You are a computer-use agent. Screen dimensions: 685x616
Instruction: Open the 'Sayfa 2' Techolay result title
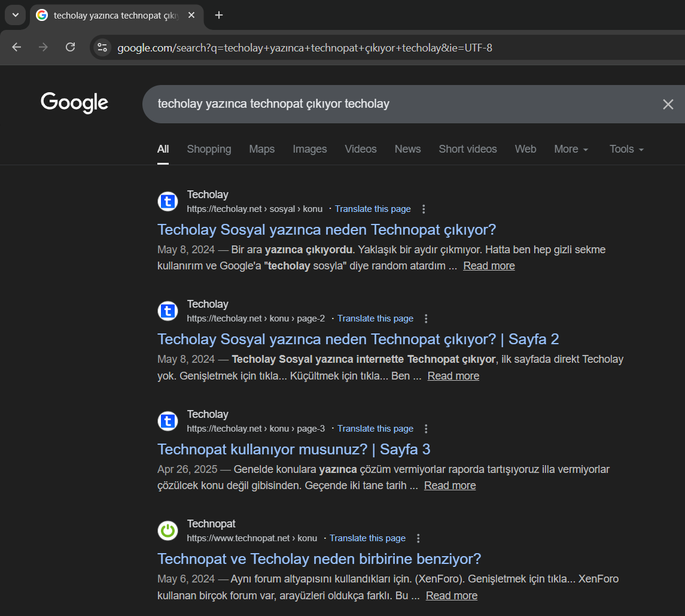point(358,339)
